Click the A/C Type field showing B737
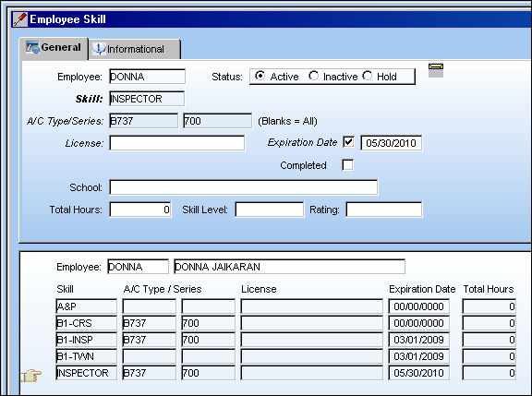This screenshot has width=532, height=396. [x=143, y=121]
